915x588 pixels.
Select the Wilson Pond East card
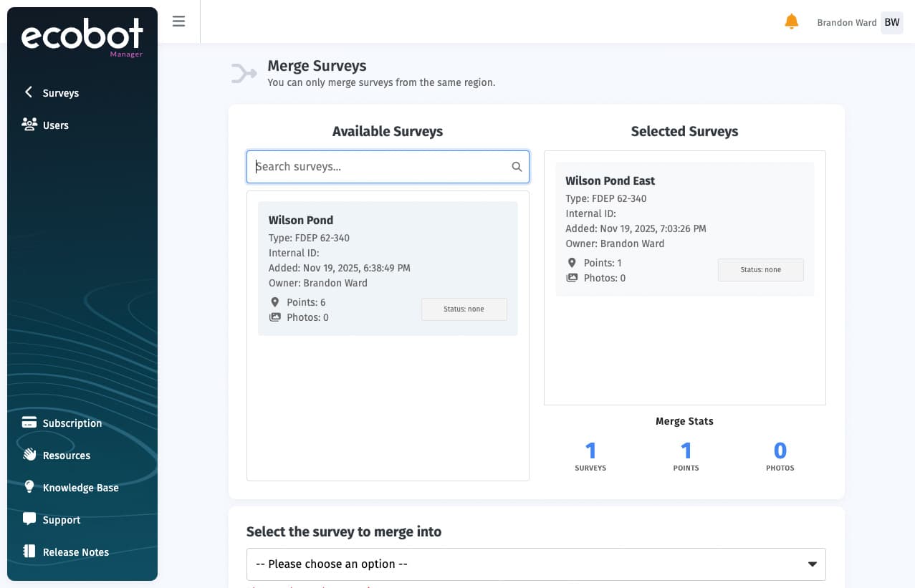[684, 228]
